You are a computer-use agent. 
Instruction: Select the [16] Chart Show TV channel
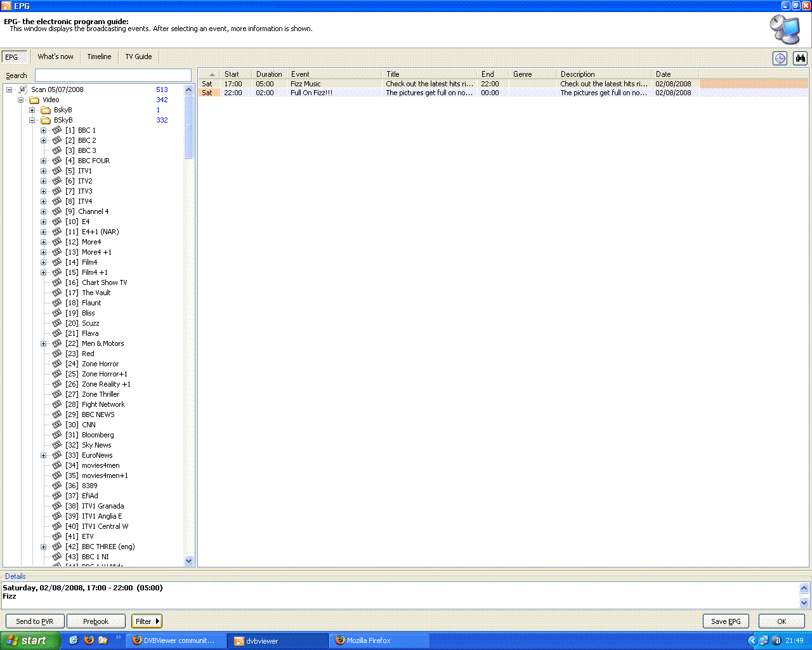pos(96,282)
